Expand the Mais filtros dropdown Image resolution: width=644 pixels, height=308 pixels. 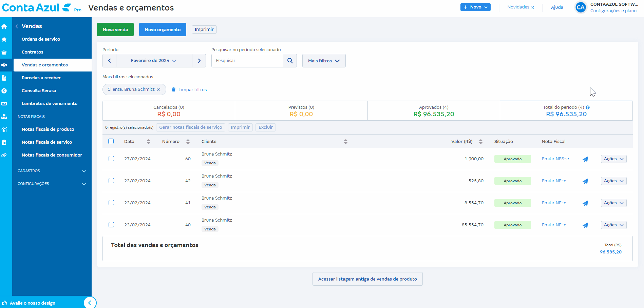[324, 61]
